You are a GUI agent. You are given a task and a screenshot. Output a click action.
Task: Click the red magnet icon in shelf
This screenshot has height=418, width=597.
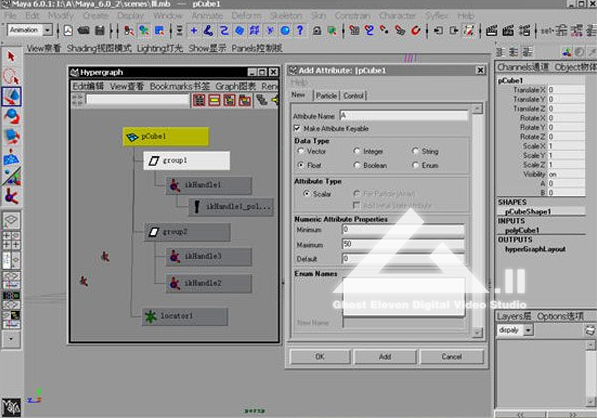coord(415,30)
